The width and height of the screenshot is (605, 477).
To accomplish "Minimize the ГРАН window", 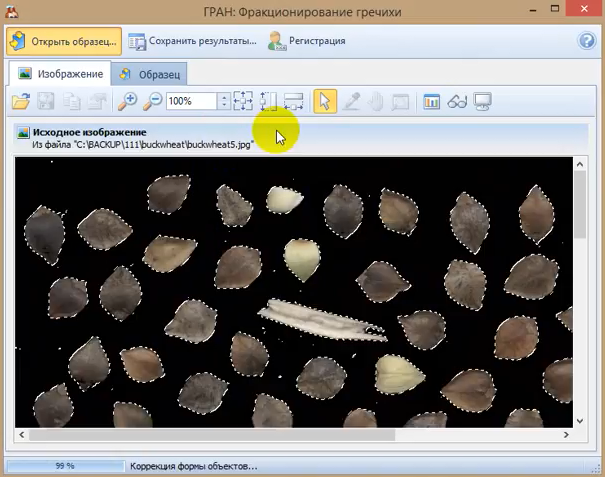I will coord(533,9).
